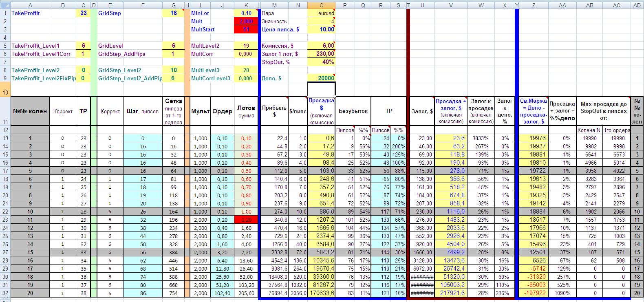Viewport: 644px width, 302px height.
Task: Click the 1го ордера subheader cell
Action: tap(616, 130)
